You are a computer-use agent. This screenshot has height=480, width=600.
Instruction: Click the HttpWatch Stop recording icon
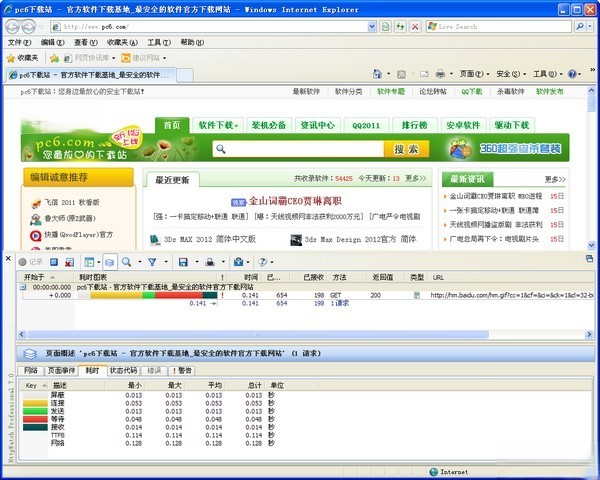tap(54, 262)
